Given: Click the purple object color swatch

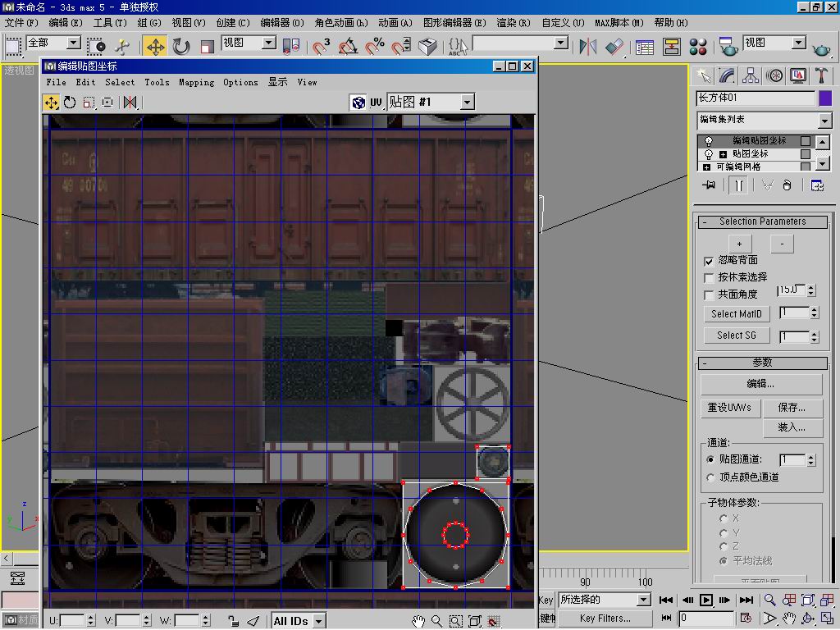Looking at the screenshot, I should (825, 98).
